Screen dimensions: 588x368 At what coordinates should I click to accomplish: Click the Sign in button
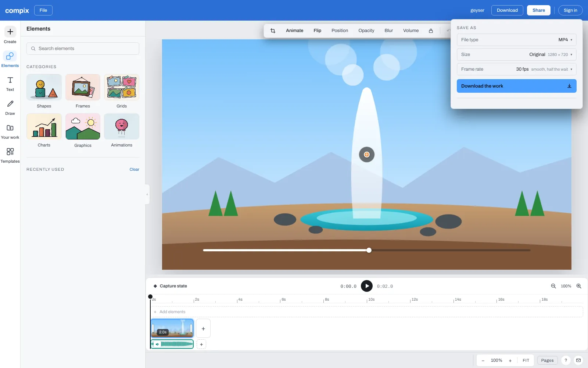click(570, 10)
